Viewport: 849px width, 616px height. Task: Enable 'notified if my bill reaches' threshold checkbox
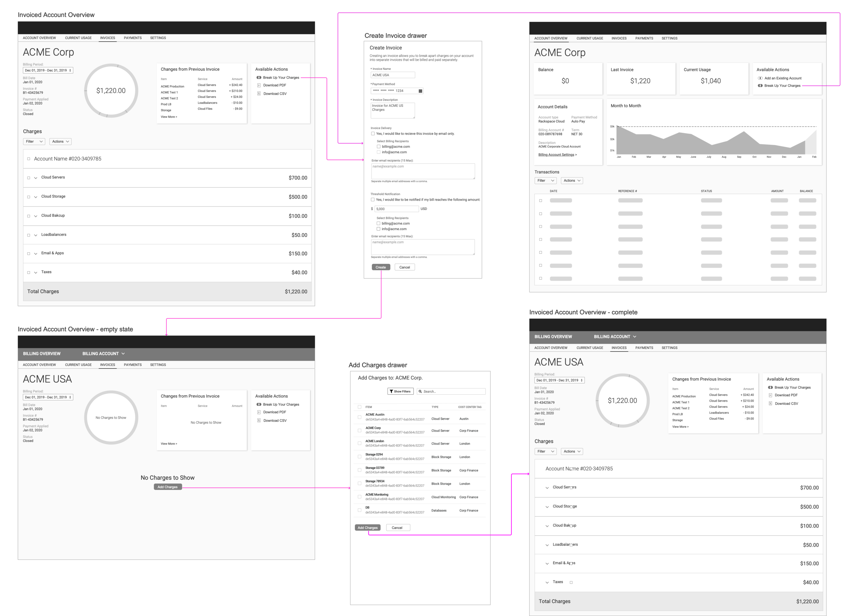click(x=373, y=200)
